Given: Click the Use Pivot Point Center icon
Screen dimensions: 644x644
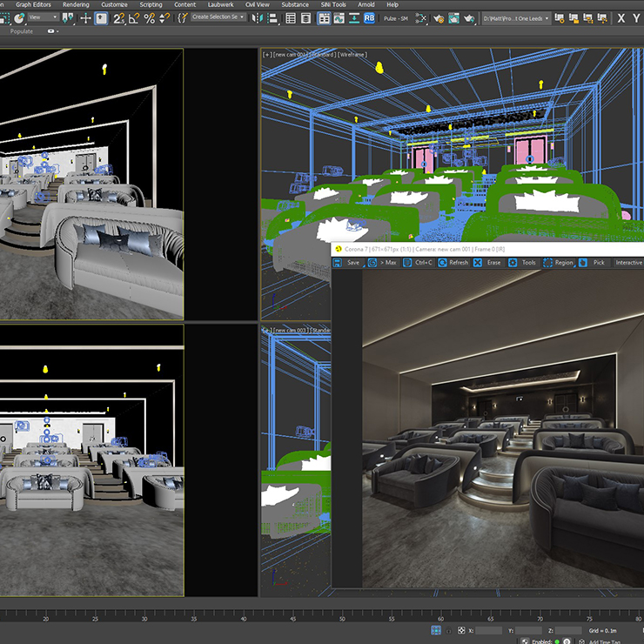Looking at the screenshot, I should (68, 17).
